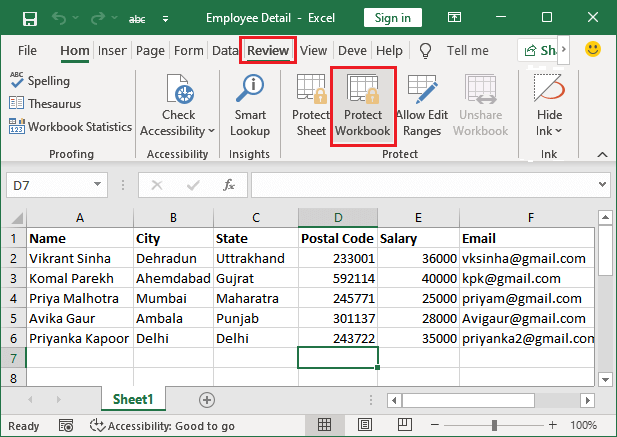The image size is (617, 437).
Task: Switch to the Developer tab
Action: [x=352, y=51]
